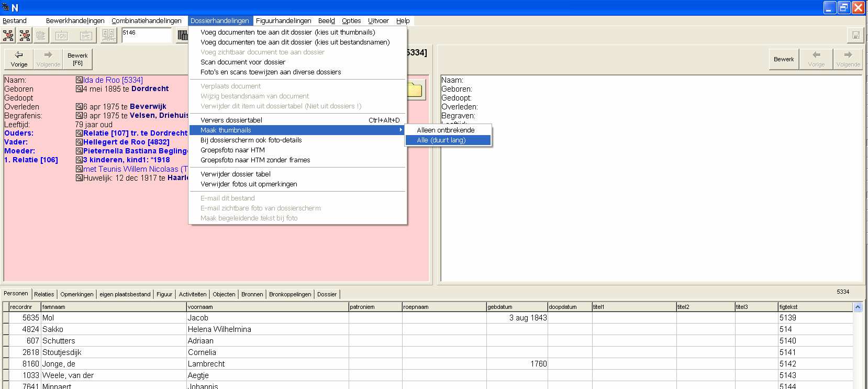
Task: Switch to the Dossier tab
Action: coord(327,294)
